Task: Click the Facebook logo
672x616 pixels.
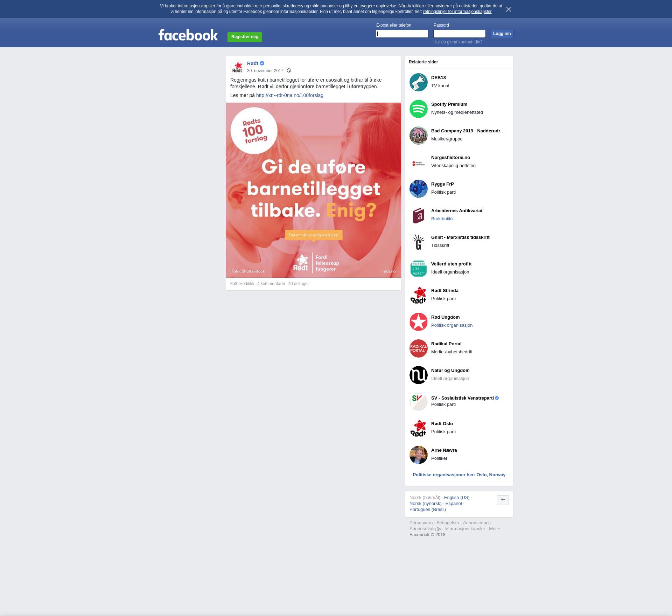Action: tap(188, 35)
